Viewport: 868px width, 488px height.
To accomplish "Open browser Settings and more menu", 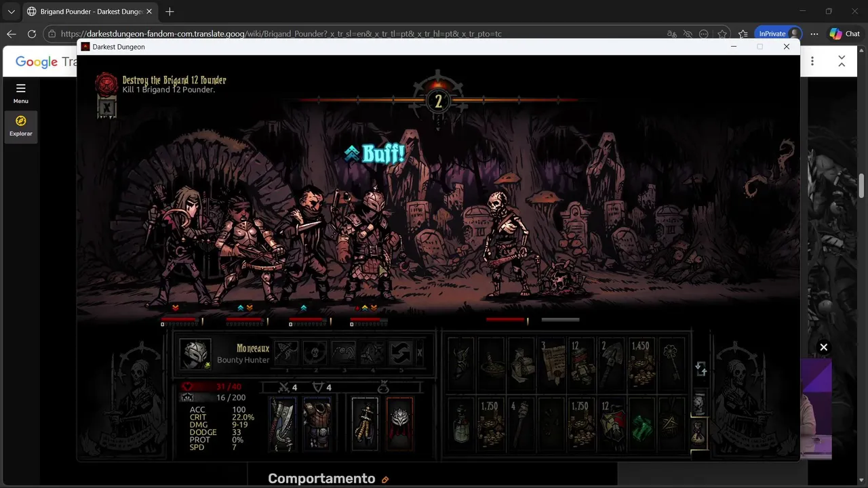I will [814, 34].
